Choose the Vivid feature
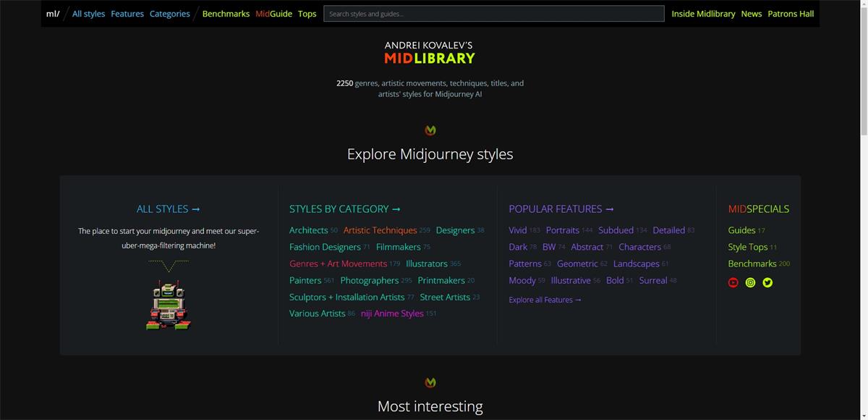Screen dimensions: 868x420 517,230
